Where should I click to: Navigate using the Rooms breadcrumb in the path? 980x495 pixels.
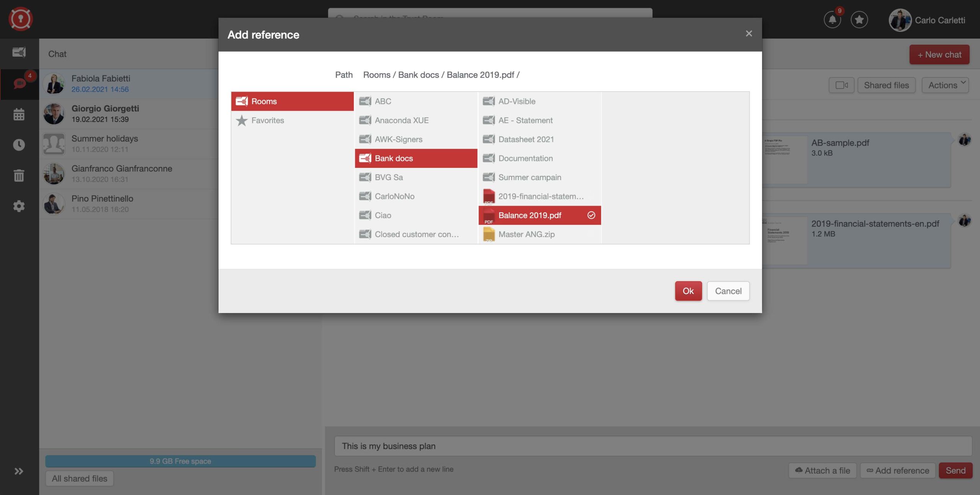coord(376,75)
